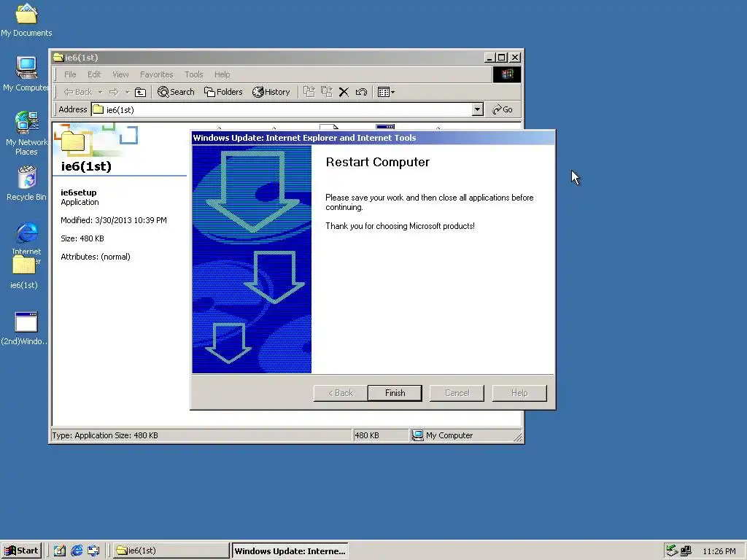Click the Back arrow in Explorer toolbar
The image size is (747, 560).
tap(77, 92)
